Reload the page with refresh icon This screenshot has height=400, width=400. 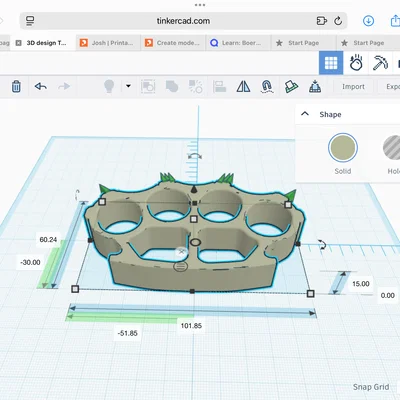coord(338,21)
